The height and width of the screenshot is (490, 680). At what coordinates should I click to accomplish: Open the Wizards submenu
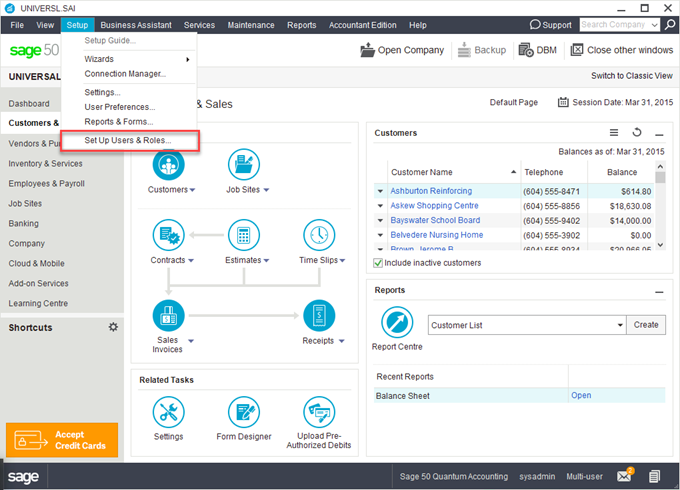click(130, 59)
